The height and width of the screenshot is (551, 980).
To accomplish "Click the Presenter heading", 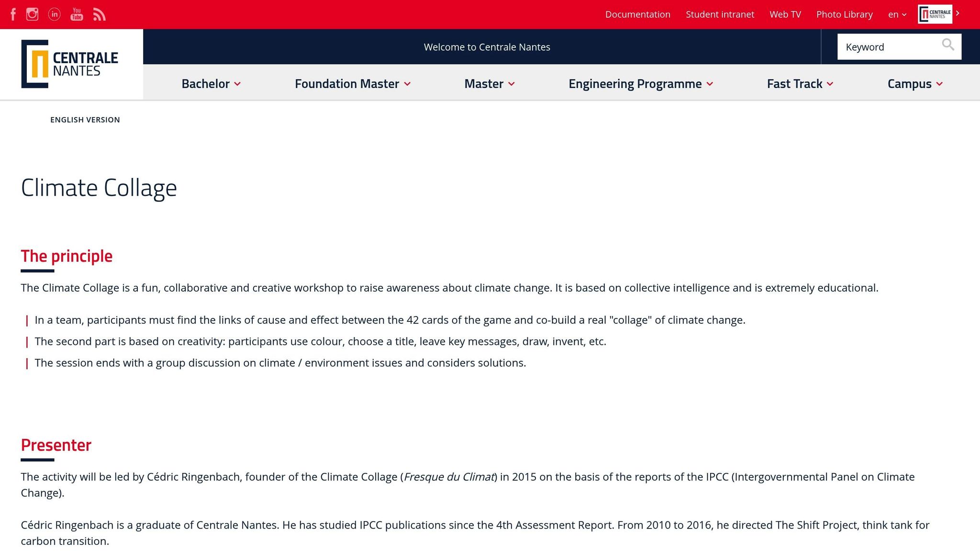I will click(x=56, y=445).
